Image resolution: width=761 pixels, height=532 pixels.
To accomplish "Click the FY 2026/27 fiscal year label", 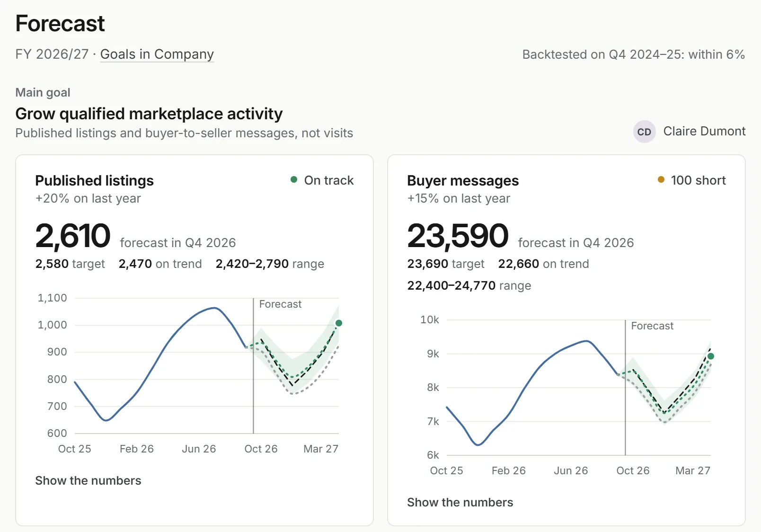I will click(52, 54).
